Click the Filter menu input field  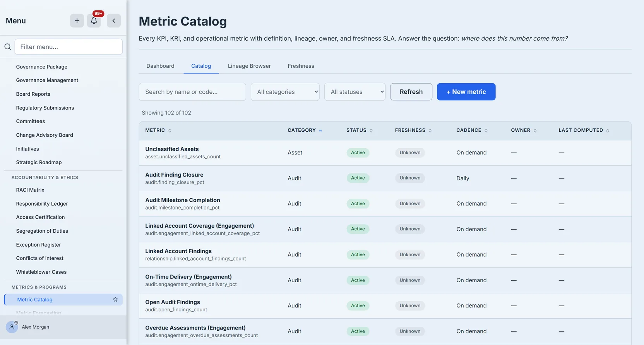click(69, 47)
